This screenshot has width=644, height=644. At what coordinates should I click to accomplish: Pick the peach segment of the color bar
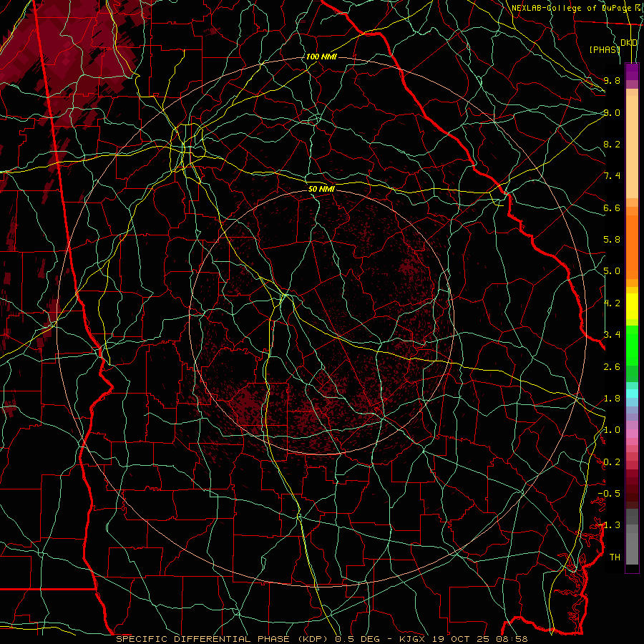(x=632, y=147)
